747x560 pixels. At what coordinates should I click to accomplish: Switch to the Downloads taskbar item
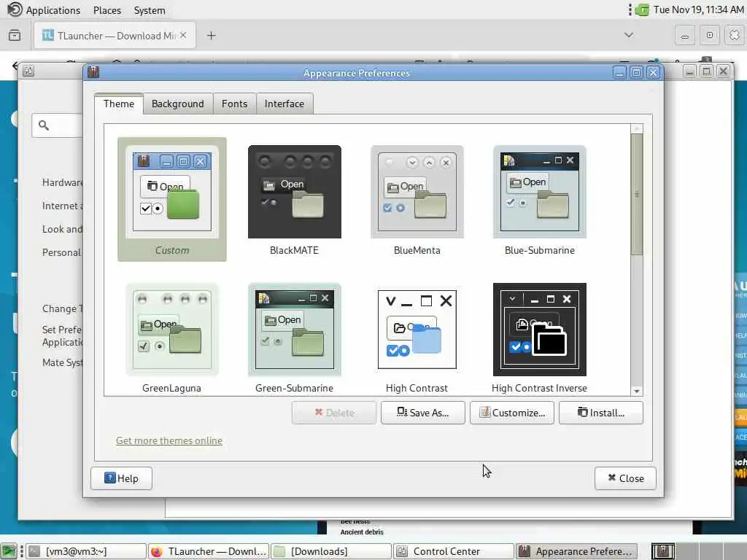coord(332,551)
